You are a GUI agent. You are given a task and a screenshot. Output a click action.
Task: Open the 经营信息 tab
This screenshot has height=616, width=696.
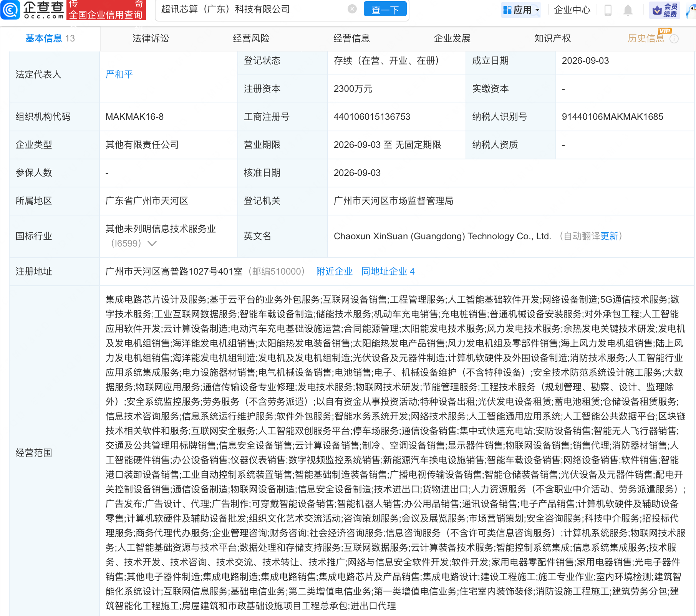[351, 38]
